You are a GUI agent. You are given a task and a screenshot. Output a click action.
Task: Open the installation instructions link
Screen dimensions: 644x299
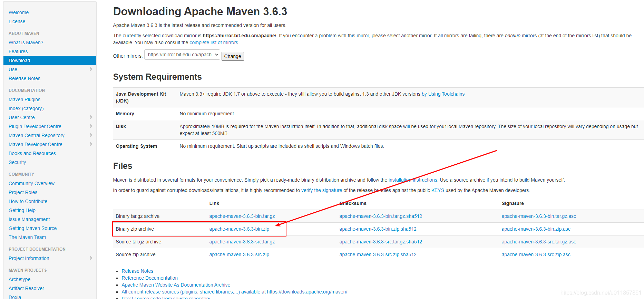click(x=413, y=180)
